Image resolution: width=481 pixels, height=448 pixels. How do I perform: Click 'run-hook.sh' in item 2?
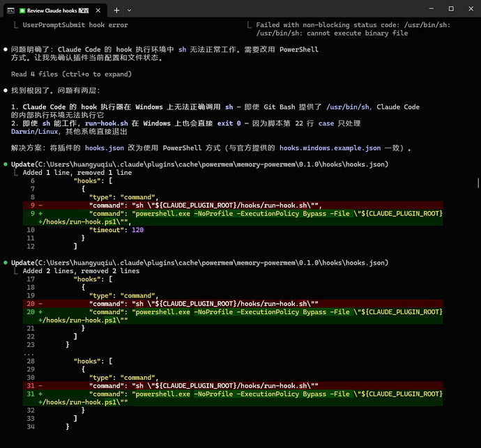[x=107, y=123]
